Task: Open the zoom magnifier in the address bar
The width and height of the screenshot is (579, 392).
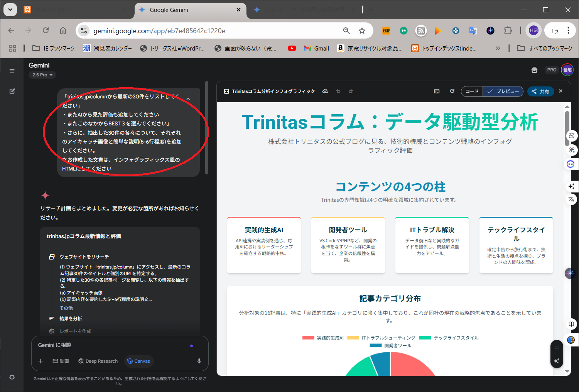Action: point(346,31)
